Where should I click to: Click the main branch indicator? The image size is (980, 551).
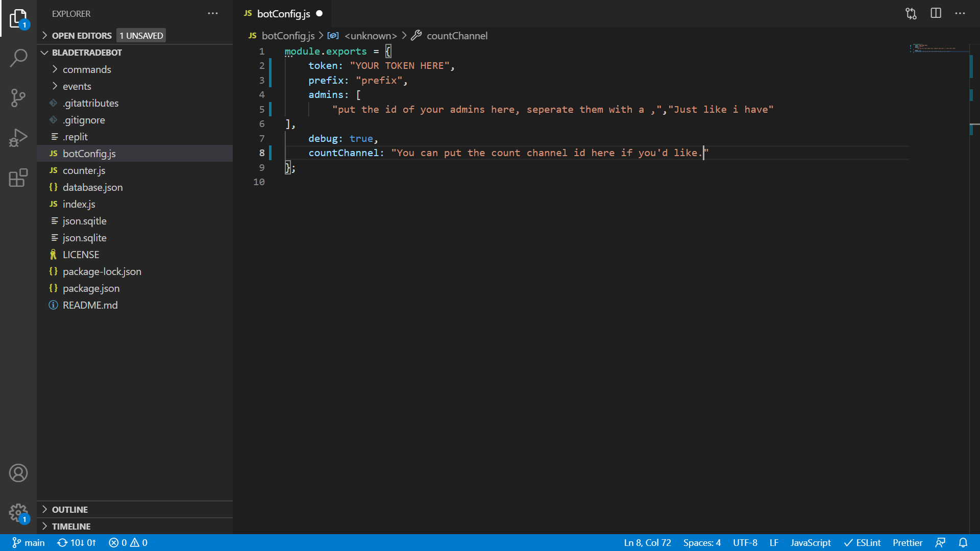coord(29,543)
